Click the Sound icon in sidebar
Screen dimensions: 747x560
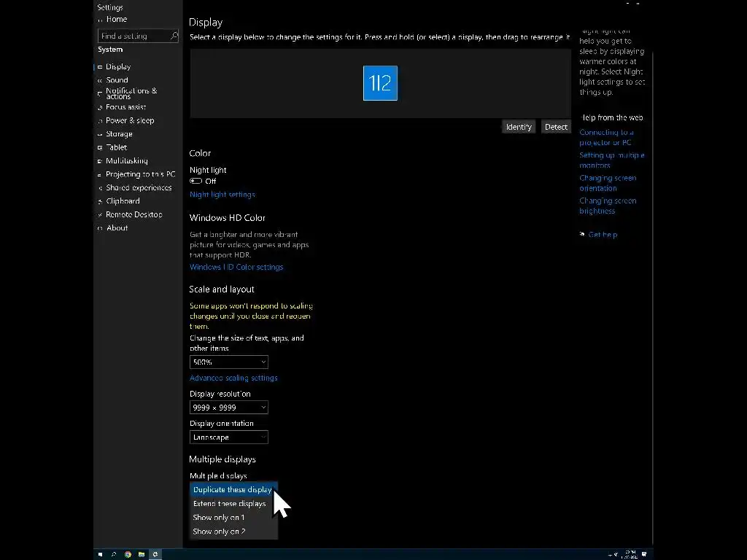point(100,80)
